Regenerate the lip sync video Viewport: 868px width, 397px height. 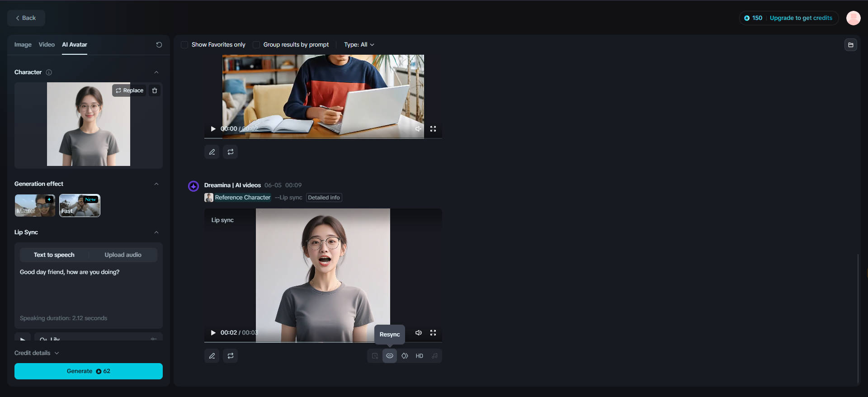tap(231, 356)
